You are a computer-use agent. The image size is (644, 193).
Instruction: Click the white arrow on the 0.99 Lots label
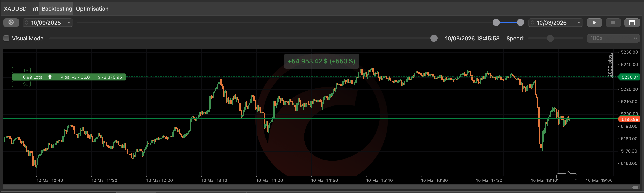[50, 77]
